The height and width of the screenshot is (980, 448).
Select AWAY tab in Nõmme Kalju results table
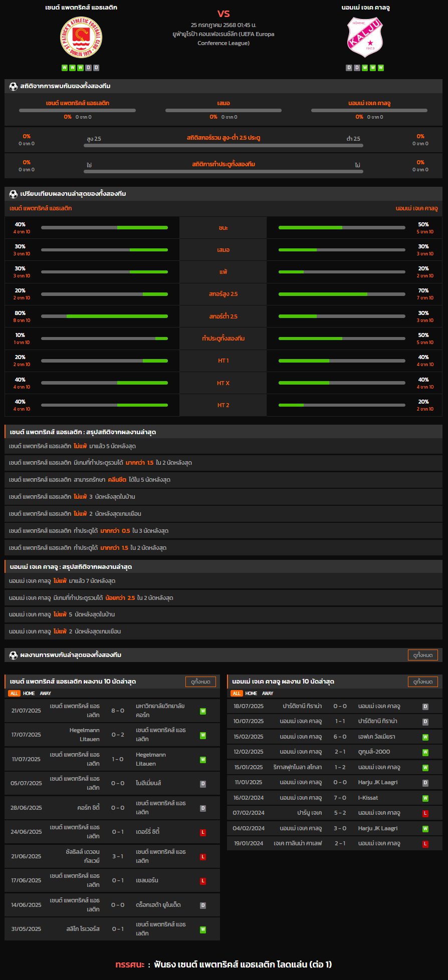(x=268, y=694)
